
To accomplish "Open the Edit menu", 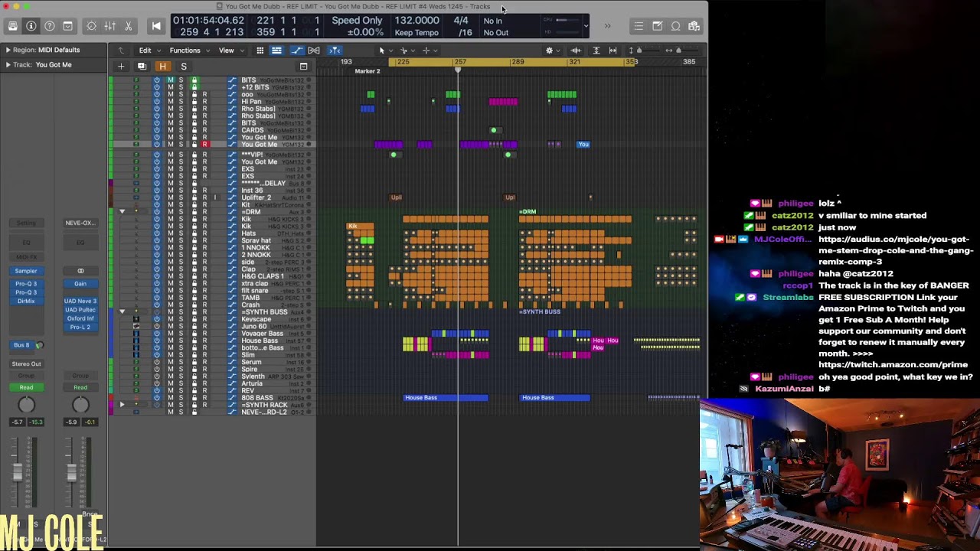I will pyautogui.click(x=149, y=51).
